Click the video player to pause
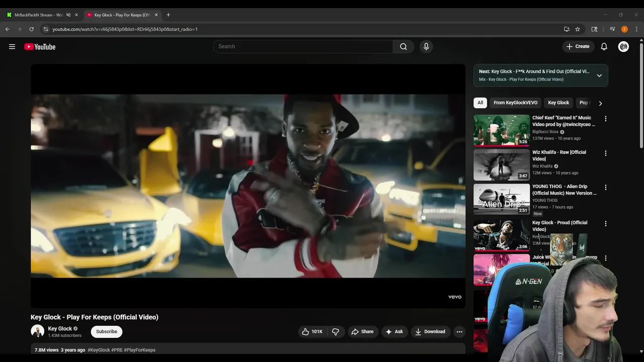This screenshot has height=362, width=644. click(x=248, y=186)
